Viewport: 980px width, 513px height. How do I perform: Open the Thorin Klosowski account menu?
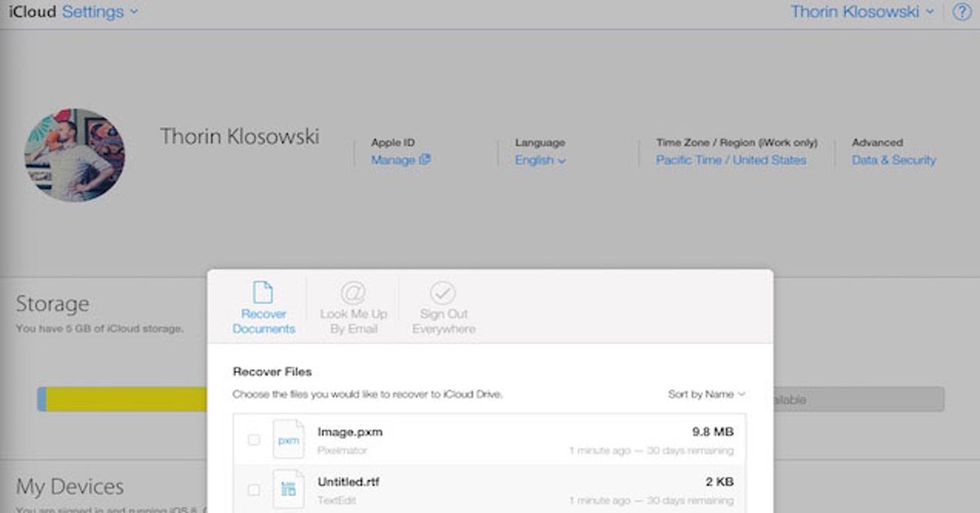click(862, 11)
